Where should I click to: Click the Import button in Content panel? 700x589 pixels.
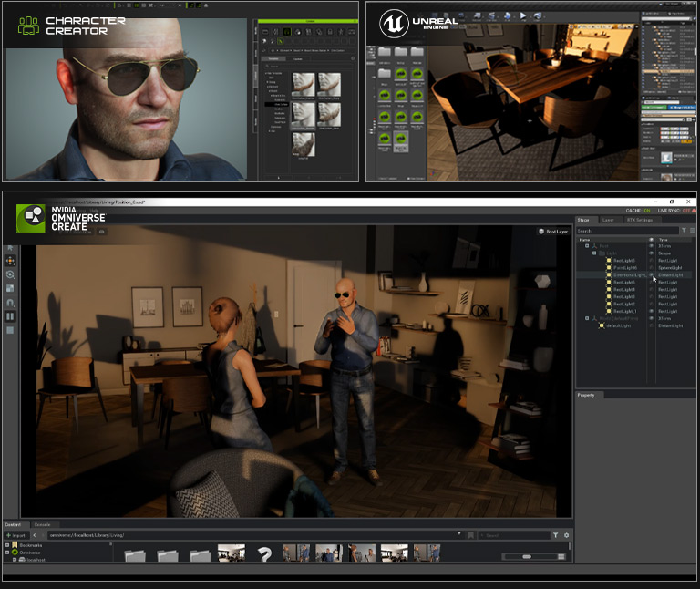click(x=18, y=535)
